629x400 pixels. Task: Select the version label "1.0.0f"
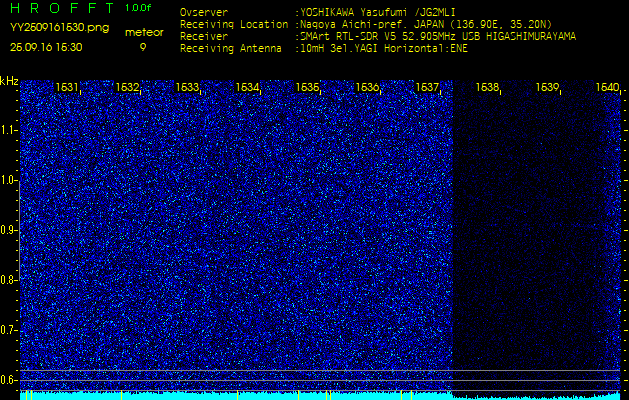tap(138, 8)
